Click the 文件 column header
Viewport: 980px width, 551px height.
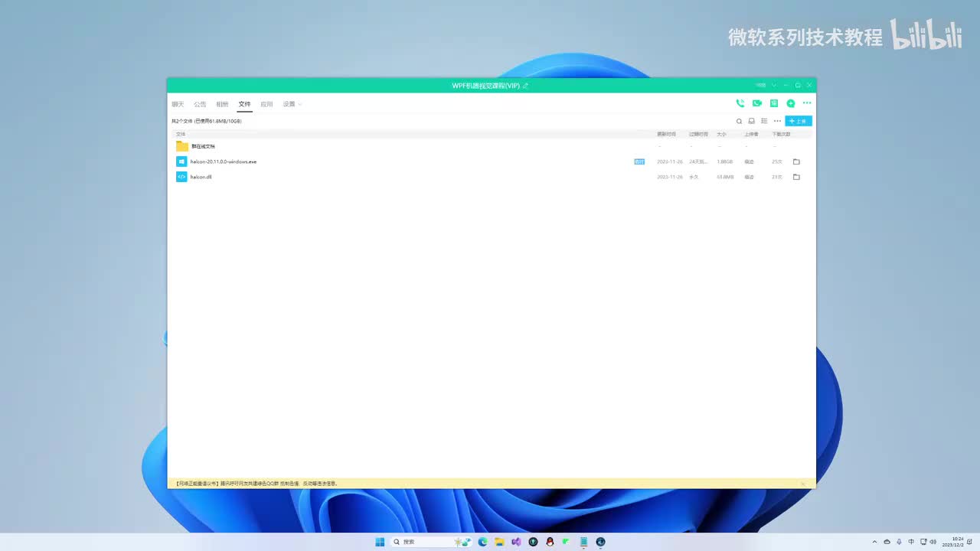click(x=181, y=134)
